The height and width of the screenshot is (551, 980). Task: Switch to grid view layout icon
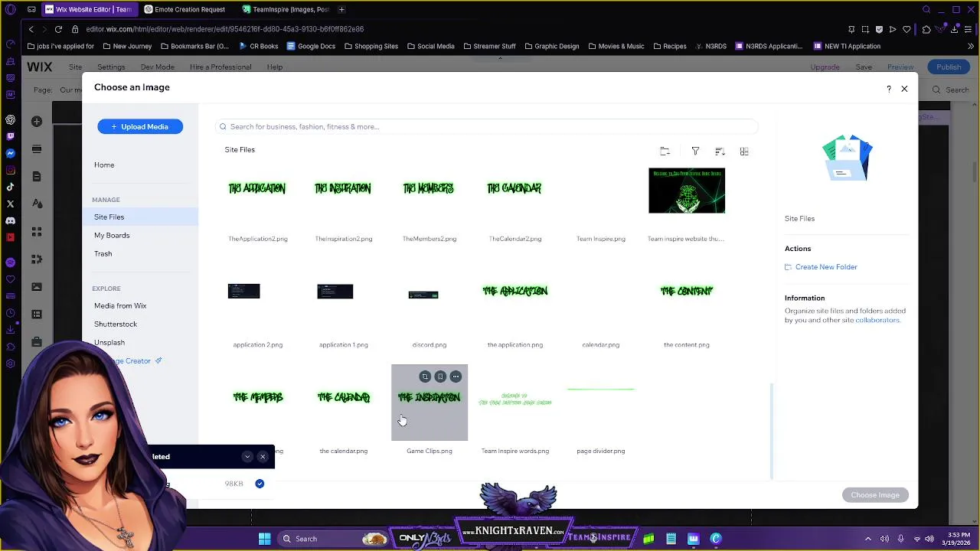tap(744, 152)
